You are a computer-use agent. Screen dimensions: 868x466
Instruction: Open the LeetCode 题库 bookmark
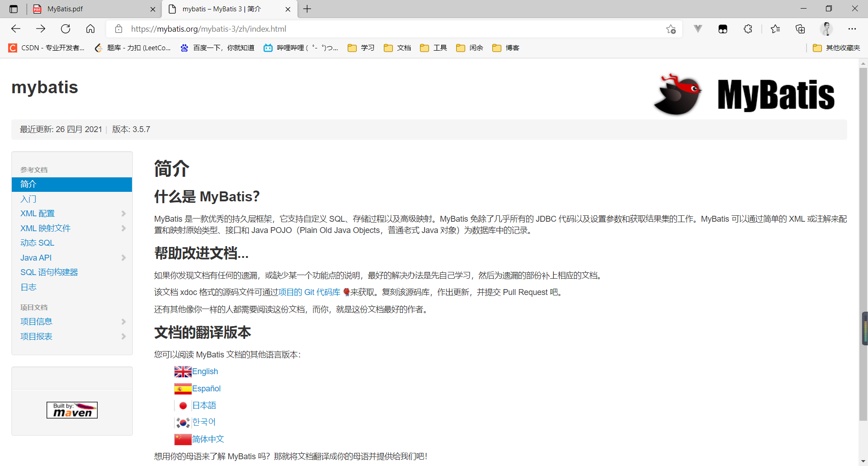132,48
